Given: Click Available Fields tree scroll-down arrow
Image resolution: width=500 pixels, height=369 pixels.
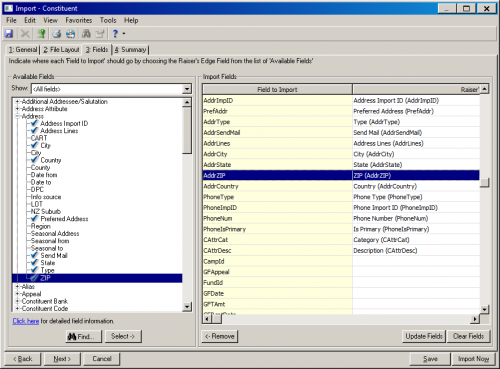Looking at the screenshot, I should pos(187,307).
